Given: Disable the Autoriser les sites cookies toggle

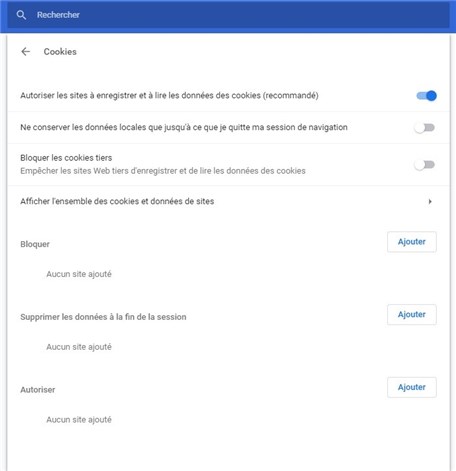Looking at the screenshot, I should [426, 96].
